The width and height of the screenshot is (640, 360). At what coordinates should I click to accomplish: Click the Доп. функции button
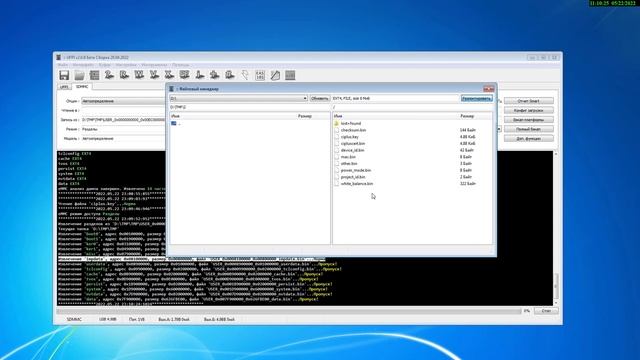point(529,138)
